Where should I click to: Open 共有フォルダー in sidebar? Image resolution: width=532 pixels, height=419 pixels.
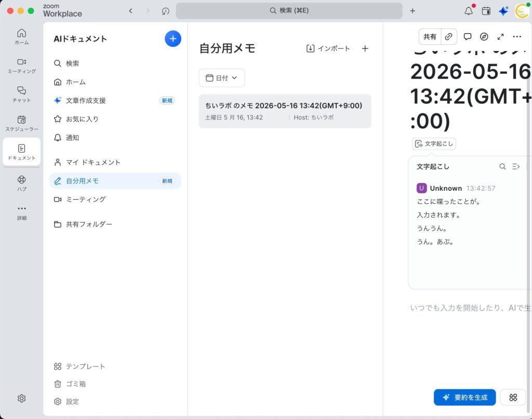115,224
